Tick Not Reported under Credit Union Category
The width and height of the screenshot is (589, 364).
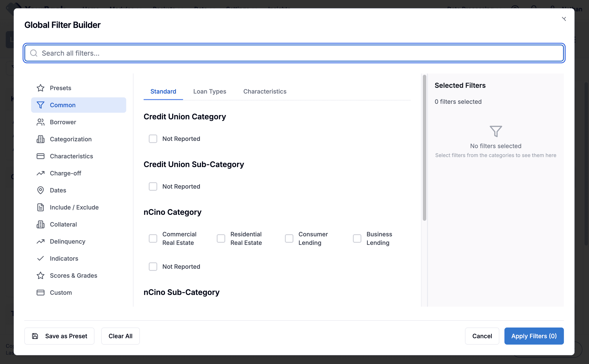tap(153, 139)
